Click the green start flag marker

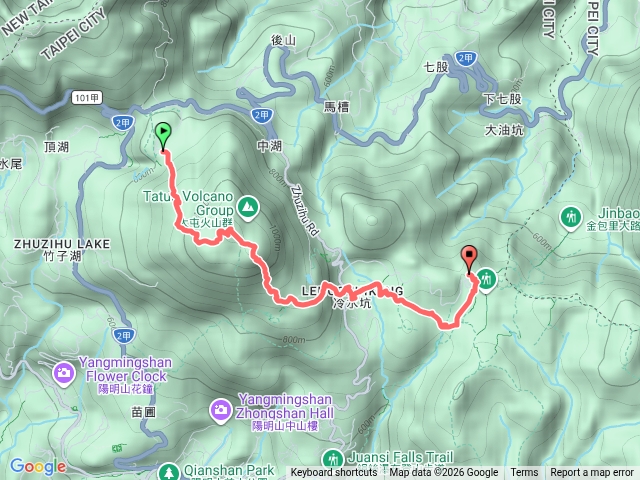[x=163, y=137]
